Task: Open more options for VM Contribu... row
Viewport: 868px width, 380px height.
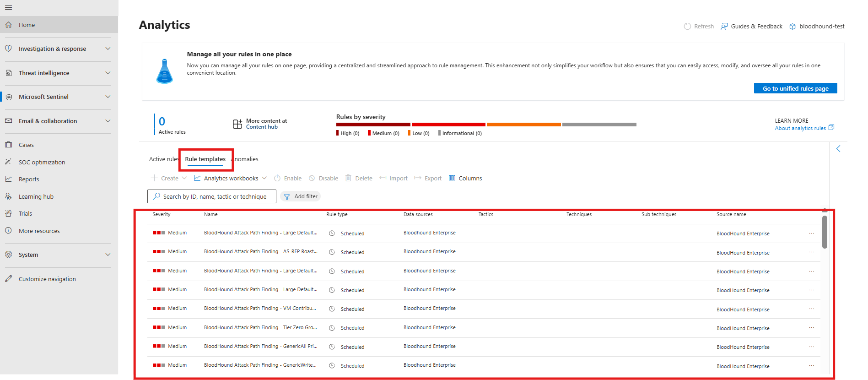Action: (812, 309)
